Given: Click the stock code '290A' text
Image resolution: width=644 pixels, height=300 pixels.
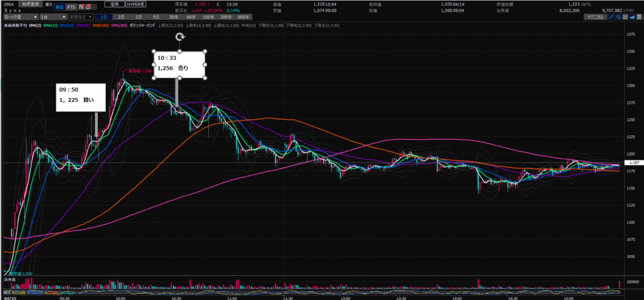Looking at the screenshot, I should [9, 4].
